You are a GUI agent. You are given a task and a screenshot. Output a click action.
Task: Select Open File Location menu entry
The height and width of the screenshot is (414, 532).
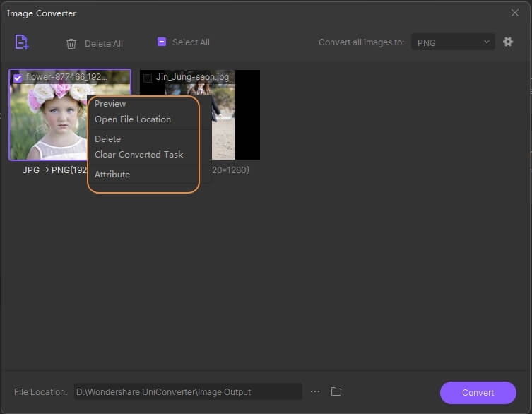click(x=133, y=119)
